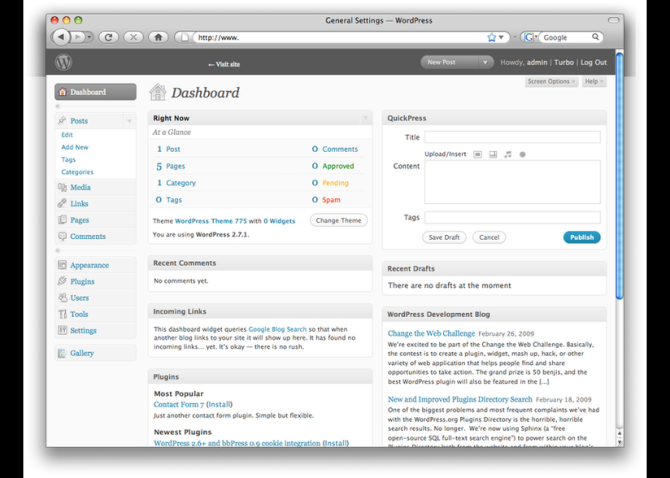Viewport: 670px width, 478px height.
Task: Expand Screen Options panel
Action: pyautogui.click(x=551, y=81)
